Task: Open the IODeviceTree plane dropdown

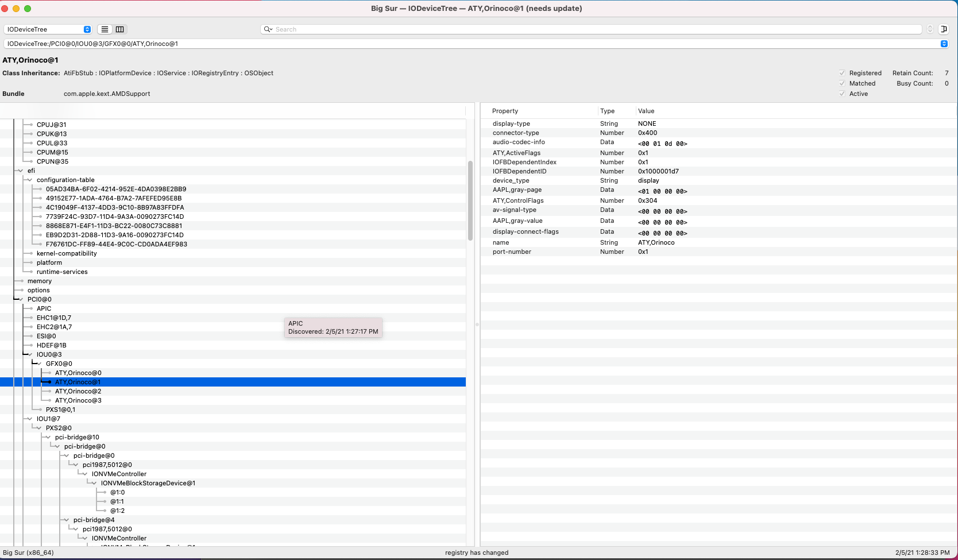Action: [48, 29]
